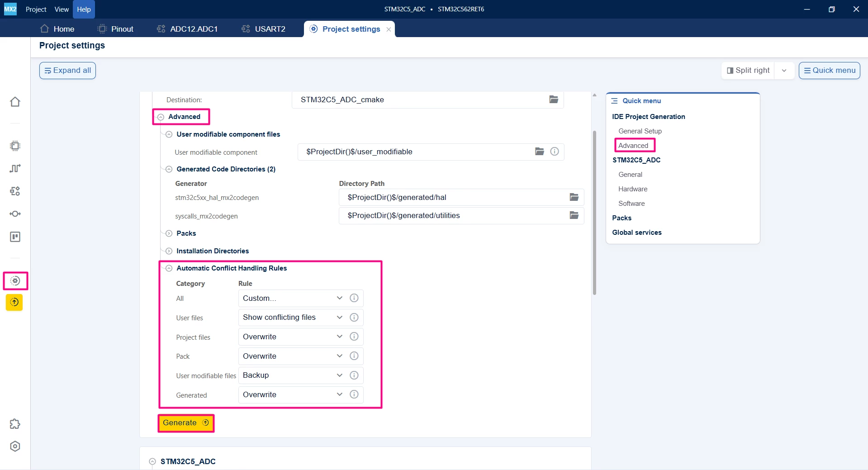
Task: Open the puzzle-piece extensions sidebar icon
Action: pos(15,424)
